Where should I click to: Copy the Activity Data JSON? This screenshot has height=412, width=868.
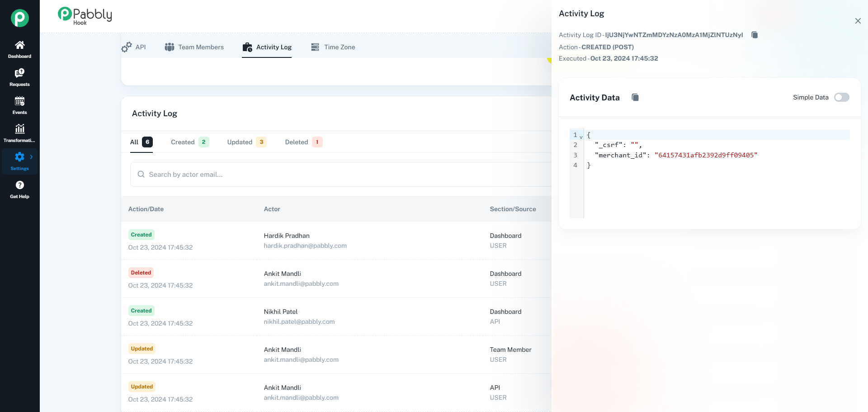point(635,97)
